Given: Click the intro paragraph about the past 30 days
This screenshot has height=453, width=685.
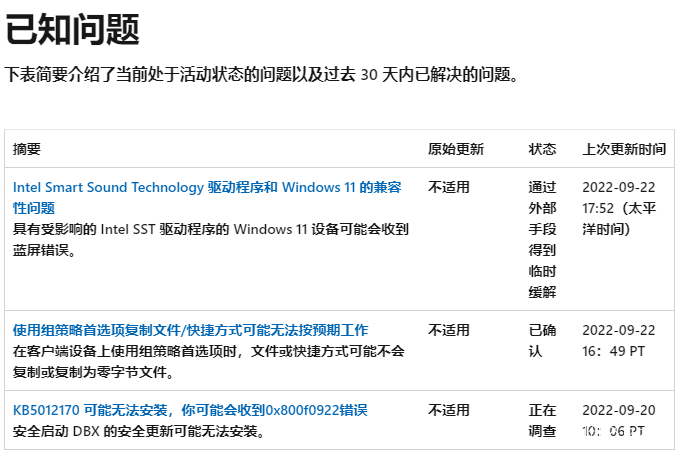Looking at the screenshot, I should [262, 75].
